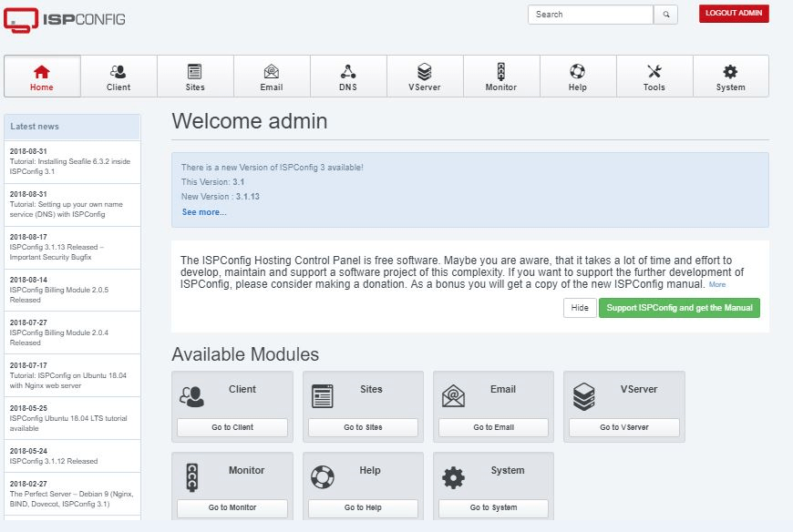Switch to the Sites tab label

pos(195,87)
